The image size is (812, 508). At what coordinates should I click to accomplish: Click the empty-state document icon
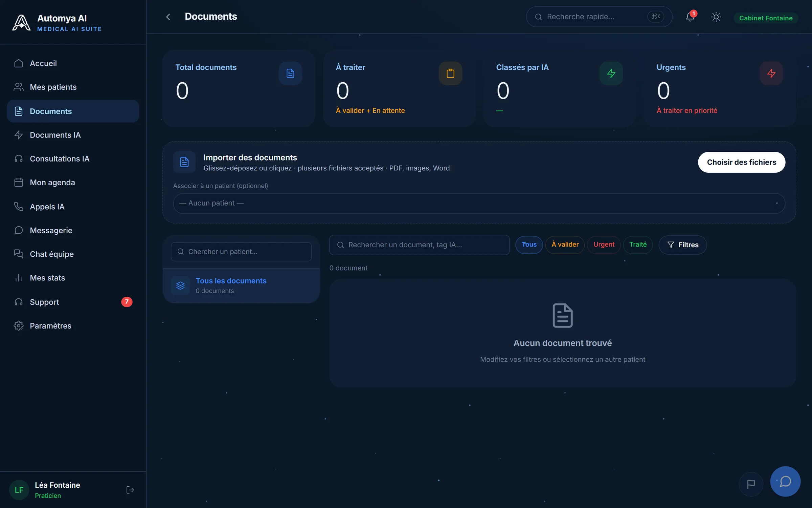pyautogui.click(x=562, y=315)
